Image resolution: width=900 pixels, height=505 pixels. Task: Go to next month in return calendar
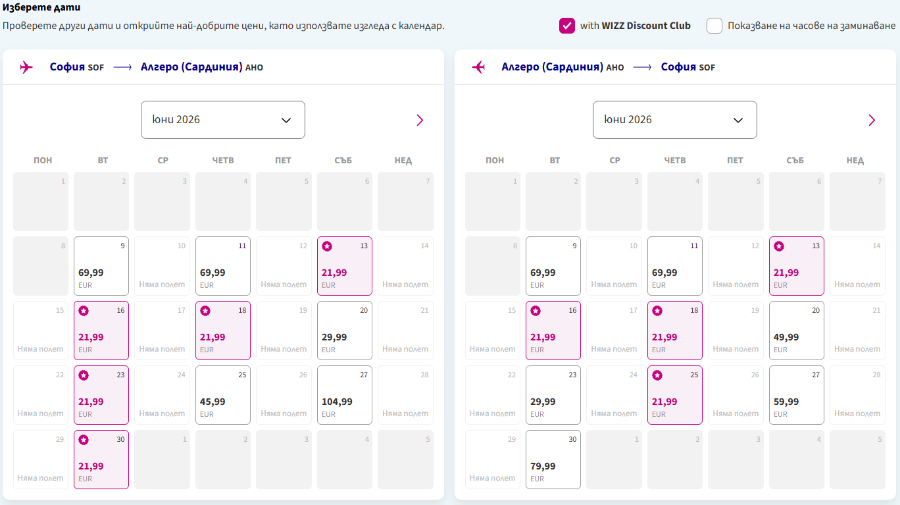point(871,120)
